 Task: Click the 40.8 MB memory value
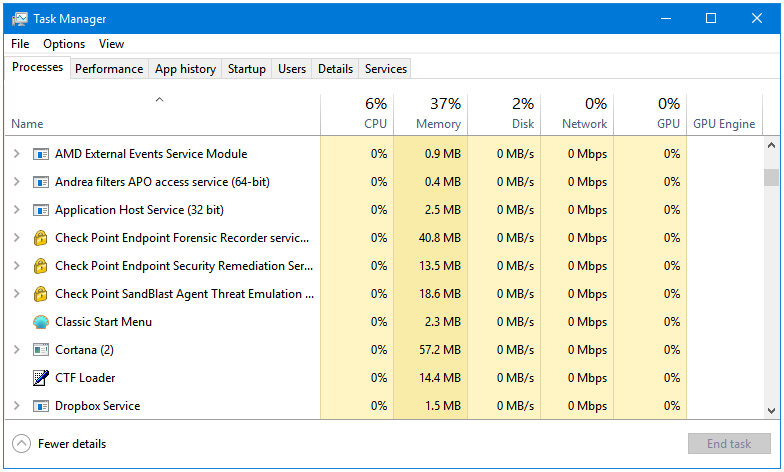(440, 238)
